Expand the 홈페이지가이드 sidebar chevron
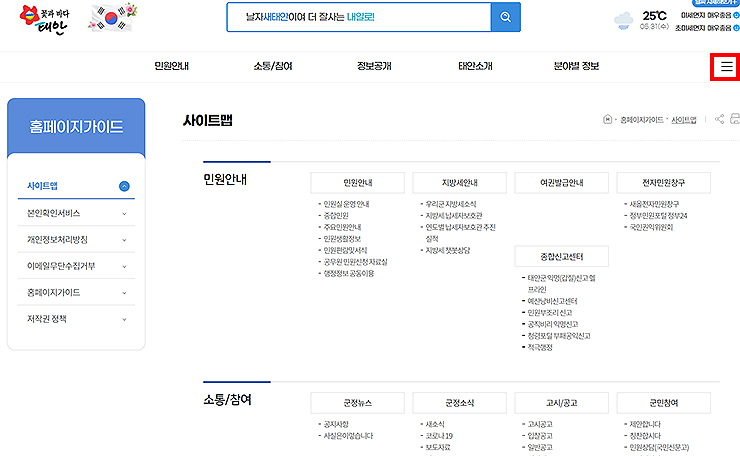Image resolution: width=740 pixels, height=456 pixels. pos(124,293)
